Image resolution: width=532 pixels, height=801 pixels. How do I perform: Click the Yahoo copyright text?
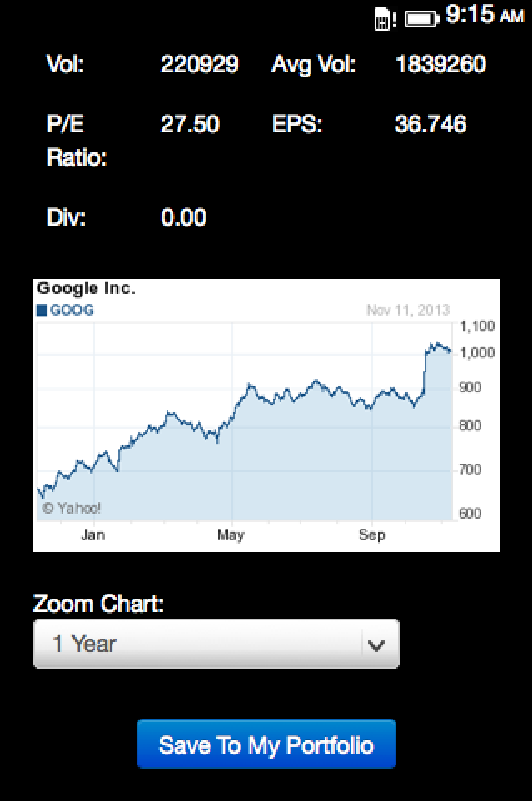pyautogui.click(x=72, y=508)
